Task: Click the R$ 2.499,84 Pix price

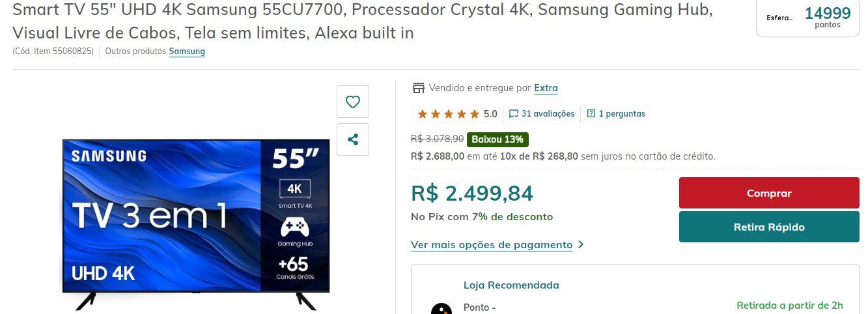Action: click(x=472, y=193)
